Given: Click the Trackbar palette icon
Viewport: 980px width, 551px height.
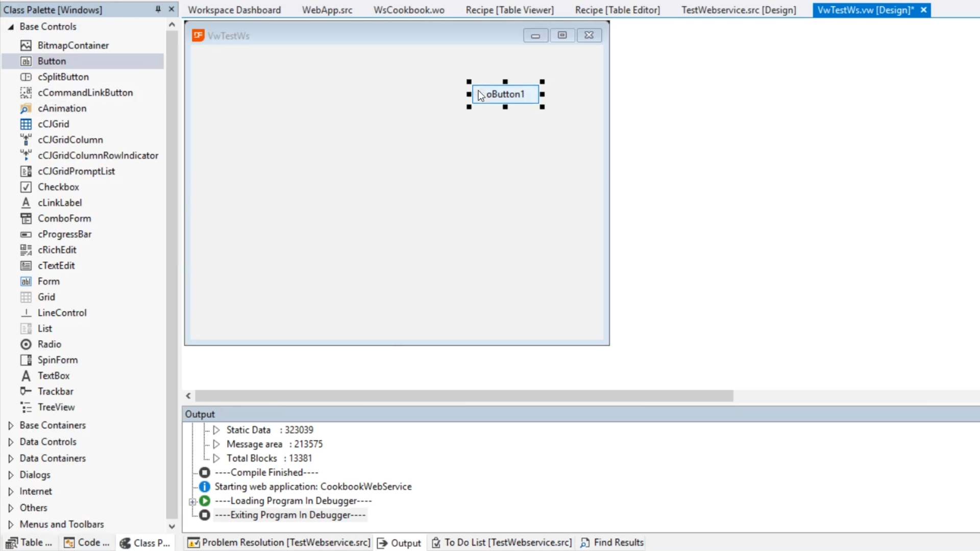Looking at the screenshot, I should pyautogui.click(x=26, y=391).
